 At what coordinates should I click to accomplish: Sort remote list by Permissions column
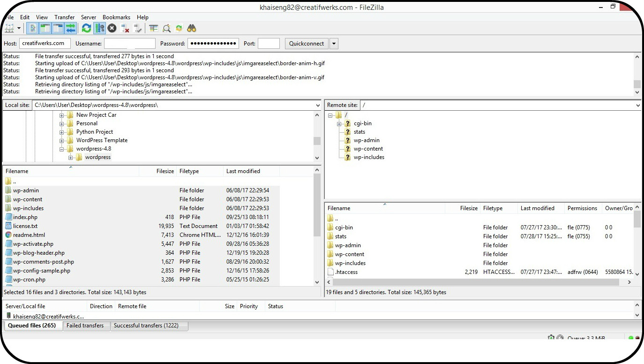582,208
